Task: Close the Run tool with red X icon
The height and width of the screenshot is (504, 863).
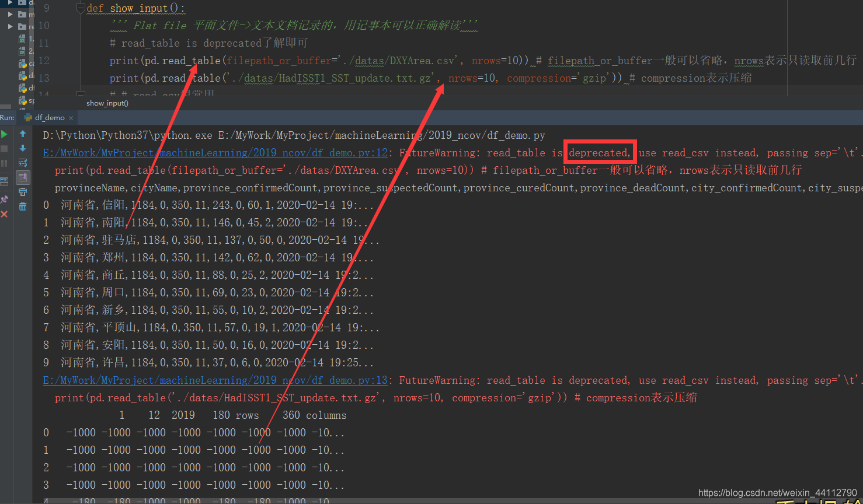Action: point(4,214)
